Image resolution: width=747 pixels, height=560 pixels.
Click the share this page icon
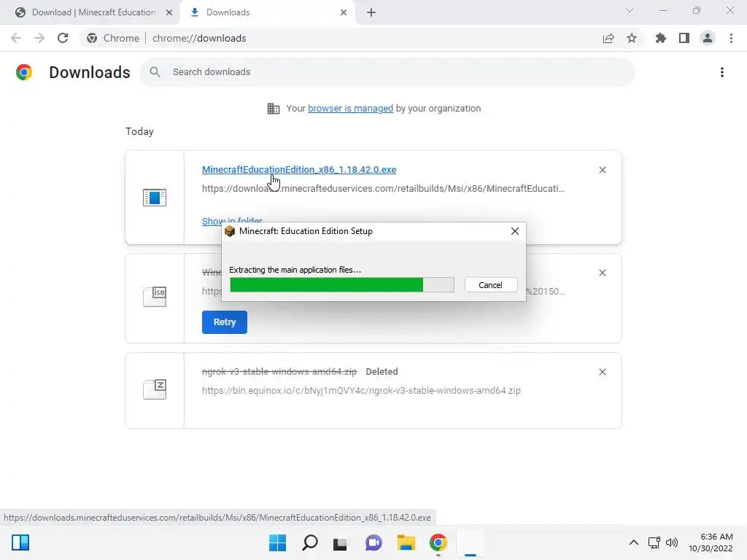(608, 38)
